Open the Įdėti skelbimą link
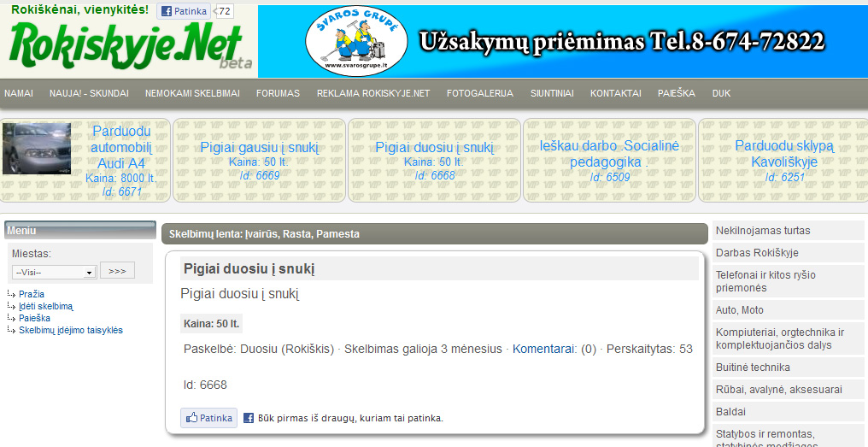The height and width of the screenshot is (447, 868). coord(46,306)
